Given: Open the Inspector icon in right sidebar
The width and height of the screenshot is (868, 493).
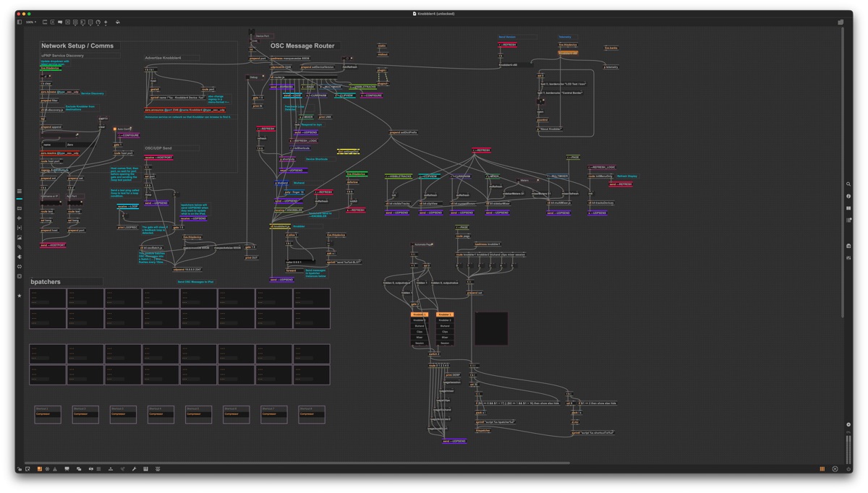Looking at the screenshot, I should [848, 196].
